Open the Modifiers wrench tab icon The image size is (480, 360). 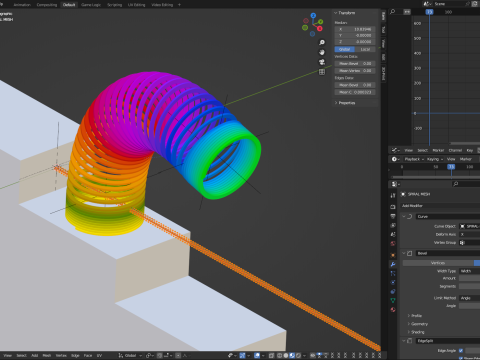[x=393, y=264]
